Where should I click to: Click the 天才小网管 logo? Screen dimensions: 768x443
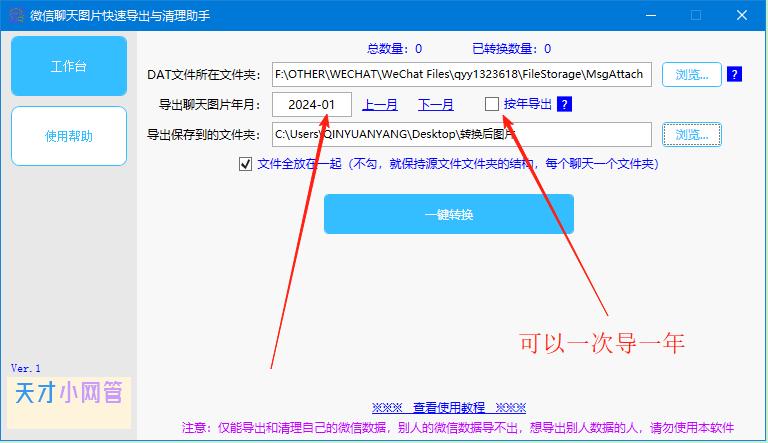[69, 403]
